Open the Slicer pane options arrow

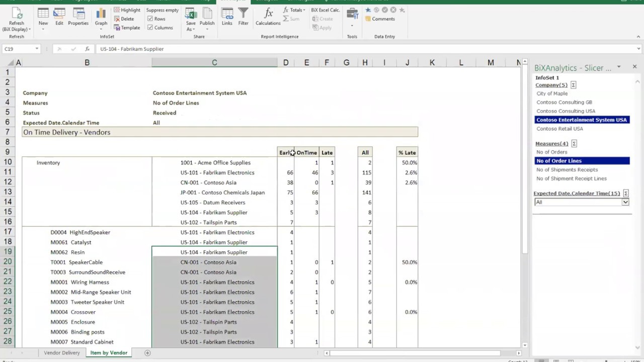619,66
